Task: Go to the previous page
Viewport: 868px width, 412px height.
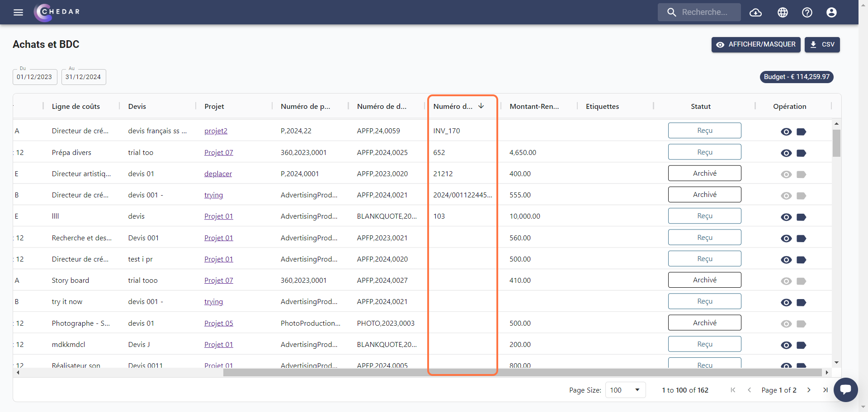Action: point(749,390)
